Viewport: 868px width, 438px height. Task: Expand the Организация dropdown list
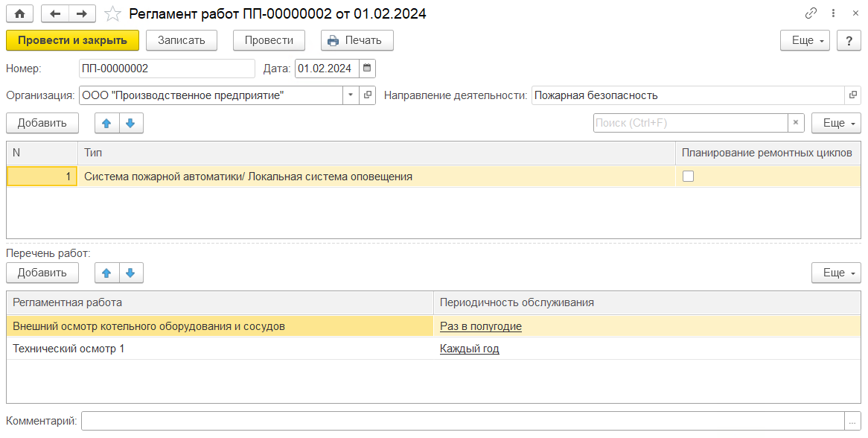[x=351, y=95]
